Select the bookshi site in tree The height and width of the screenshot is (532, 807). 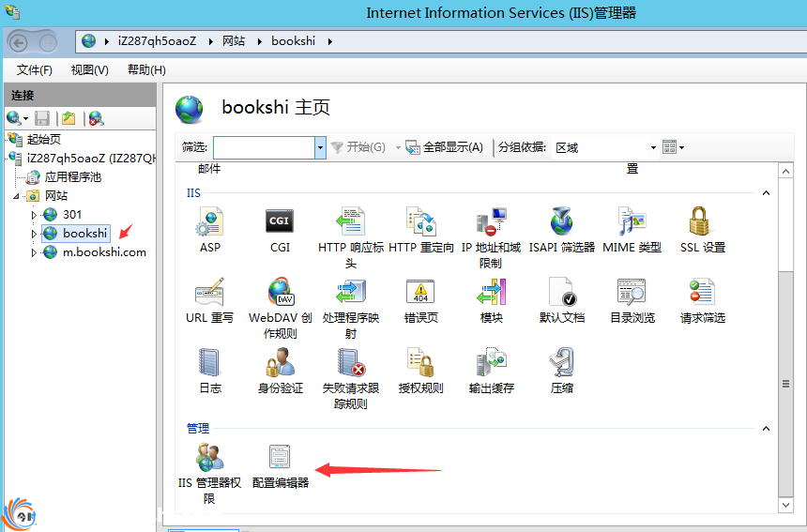tap(84, 234)
